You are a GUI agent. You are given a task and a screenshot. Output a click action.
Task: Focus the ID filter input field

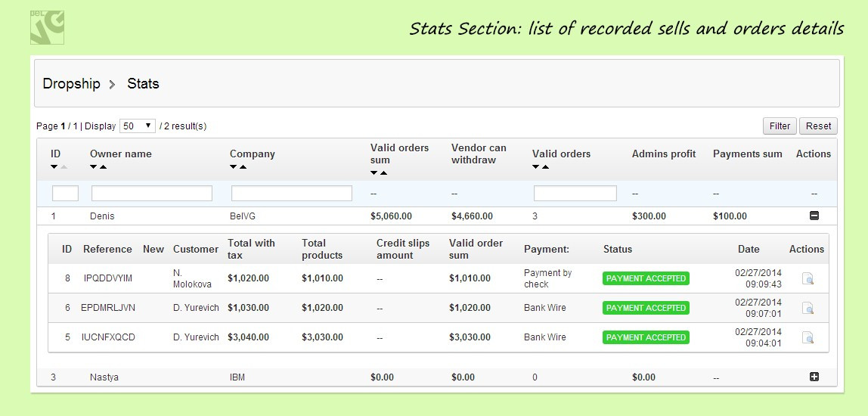pos(65,194)
